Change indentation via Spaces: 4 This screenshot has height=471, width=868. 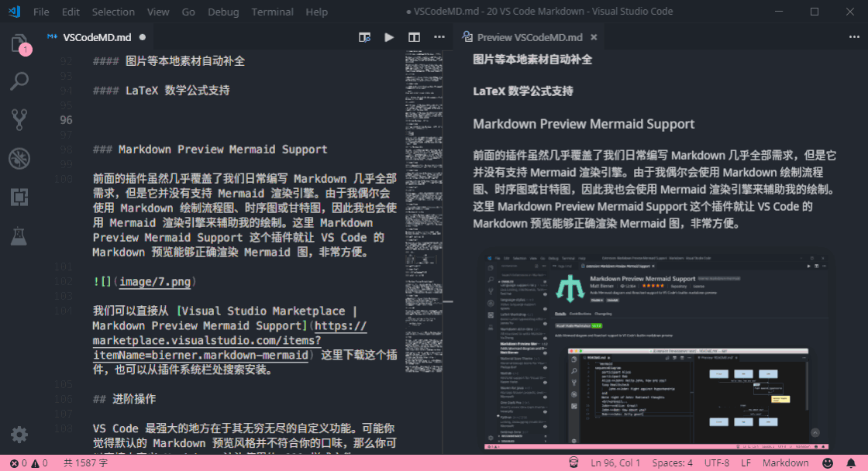(x=672, y=463)
